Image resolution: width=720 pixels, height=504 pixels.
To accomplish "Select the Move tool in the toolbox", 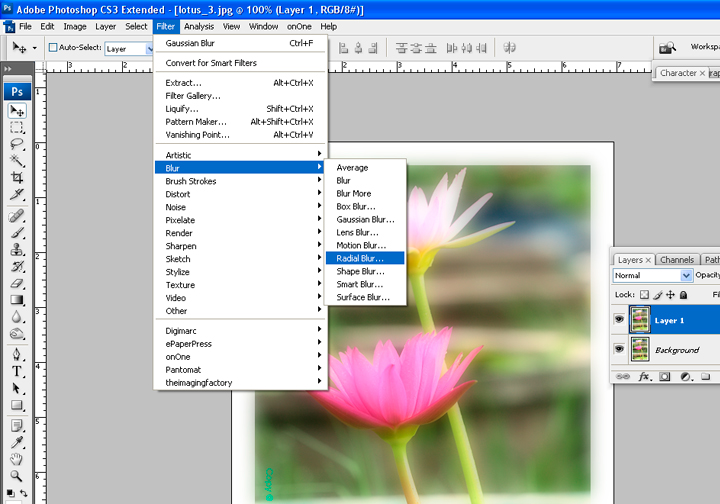I will (18, 110).
